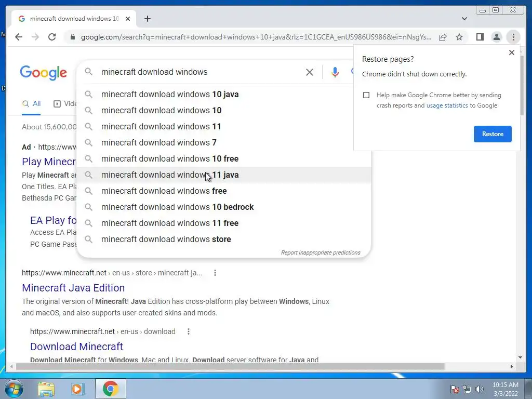Screen dimensions: 532x399
Task: Open Minecraft Java Edition result
Action: pos(73,288)
